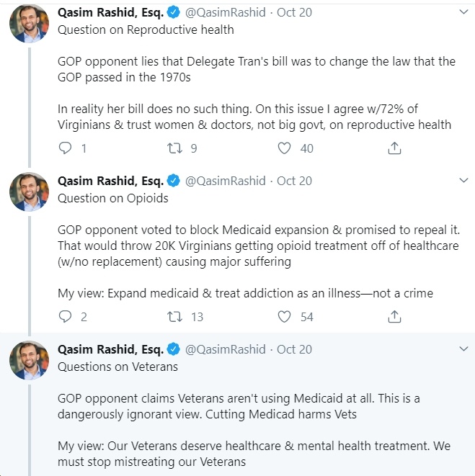Open the Questions on Veterans tweet text

click(x=117, y=367)
